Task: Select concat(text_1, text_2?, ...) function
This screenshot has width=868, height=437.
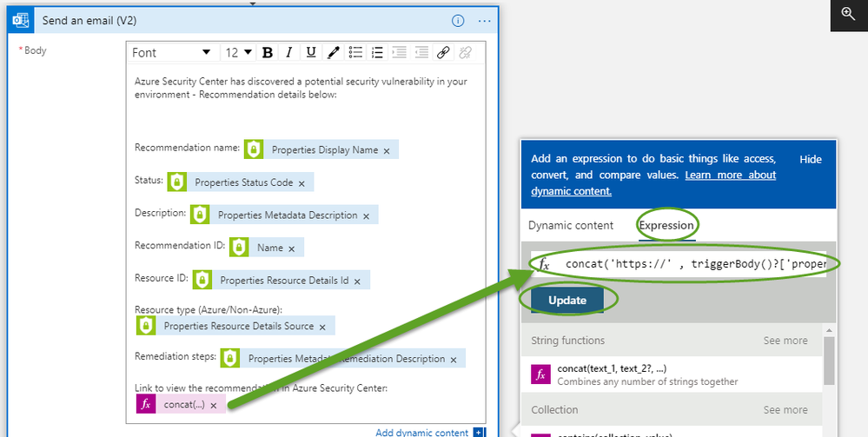Action: click(x=672, y=375)
